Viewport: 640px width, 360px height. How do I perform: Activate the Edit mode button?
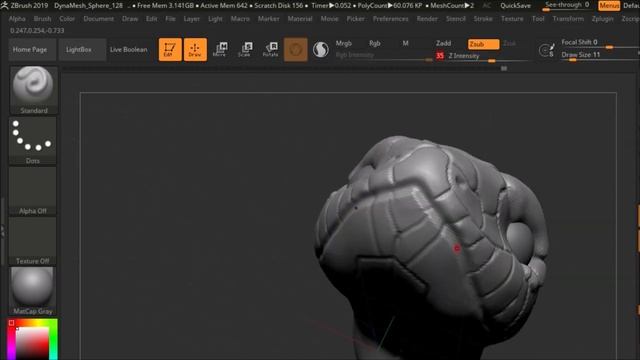[x=170, y=49]
